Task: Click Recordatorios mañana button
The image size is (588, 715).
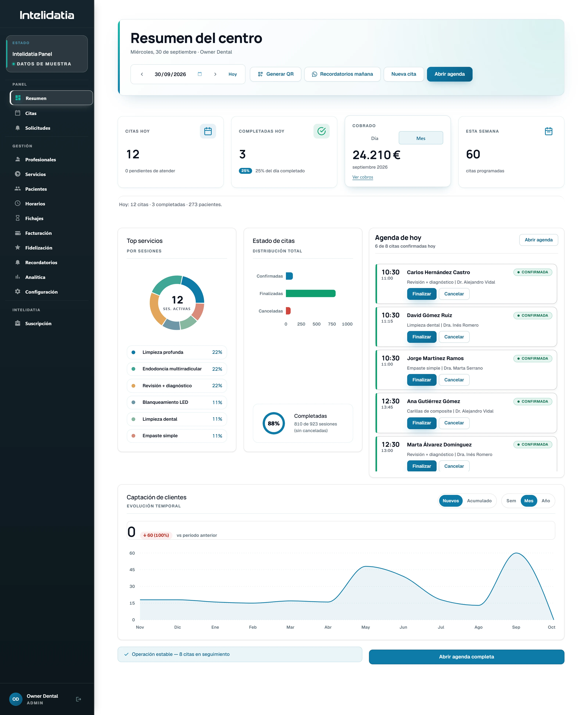Action: coord(343,74)
